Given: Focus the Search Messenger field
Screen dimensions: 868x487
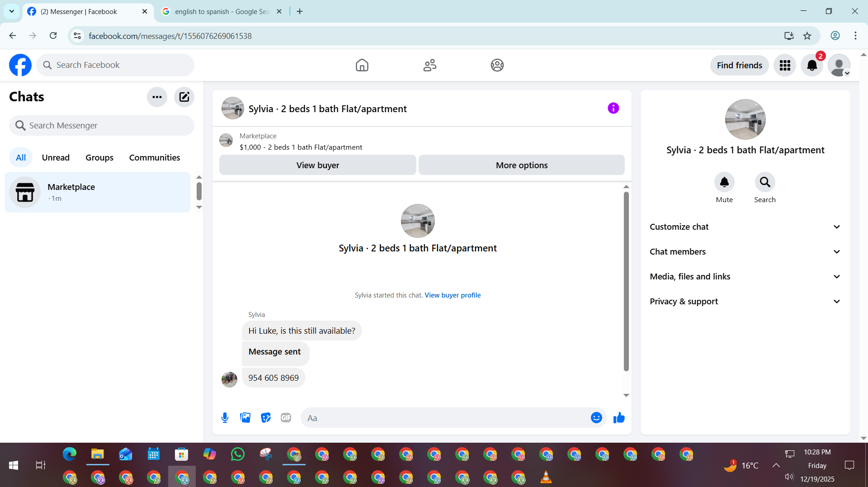Looking at the screenshot, I should (102, 126).
